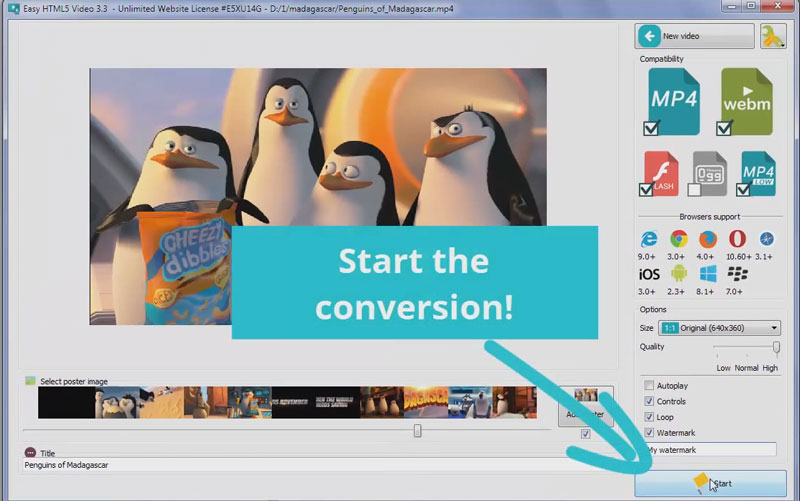The width and height of the screenshot is (800, 501).
Task: Click the Firefox browser icon
Action: (708, 239)
